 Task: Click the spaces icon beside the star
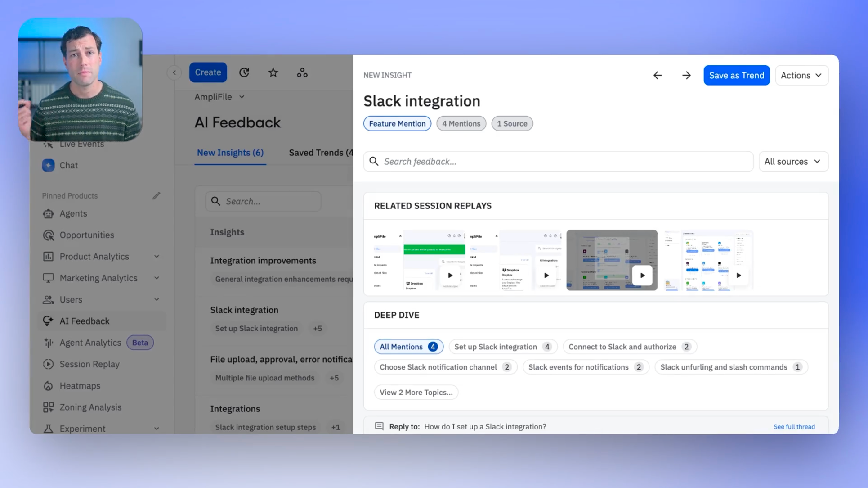point(302,72)
